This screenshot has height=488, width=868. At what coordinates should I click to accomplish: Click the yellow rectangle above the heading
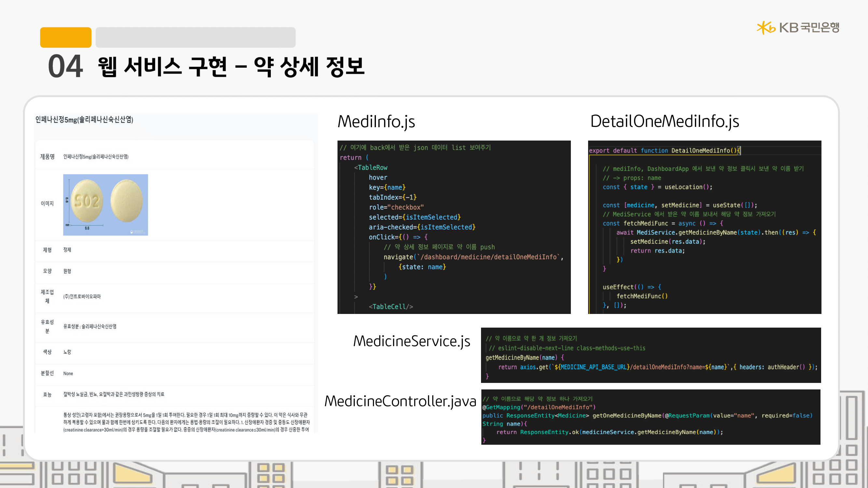pyautogui.click(x=65, y=37)
